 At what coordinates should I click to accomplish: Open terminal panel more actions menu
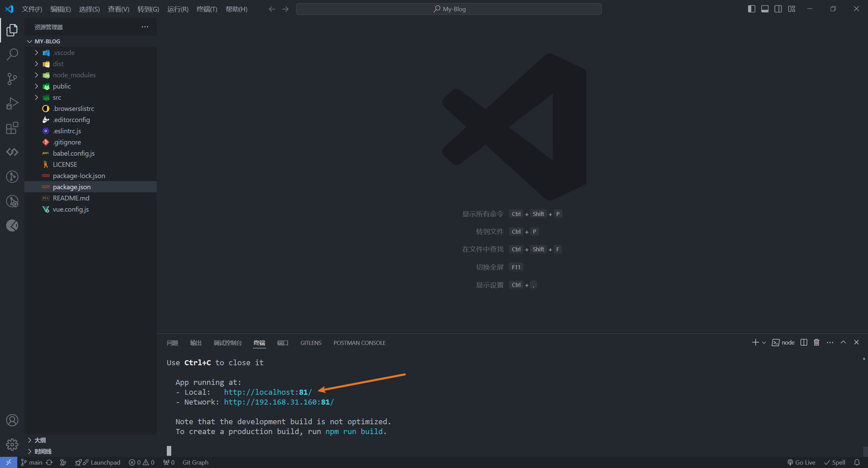(830, 343)
